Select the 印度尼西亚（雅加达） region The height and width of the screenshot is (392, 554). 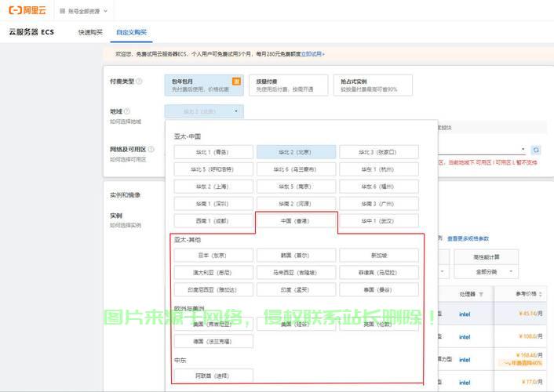coord(213,290)
